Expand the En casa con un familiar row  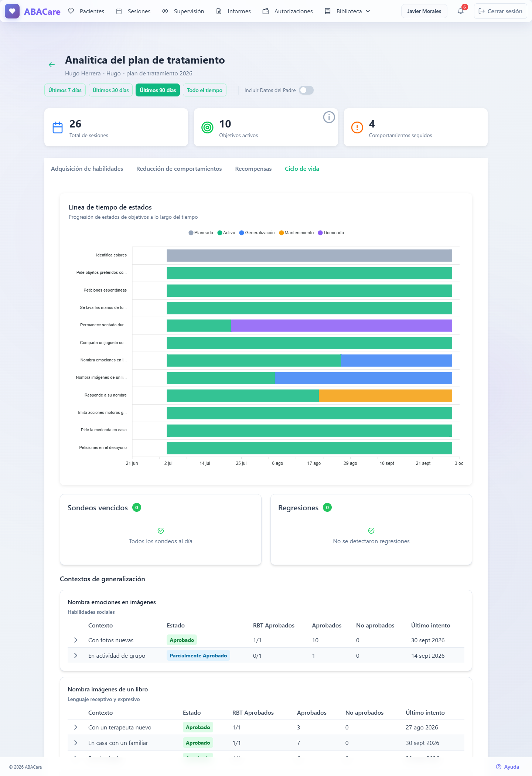click(x=76, y=743)
